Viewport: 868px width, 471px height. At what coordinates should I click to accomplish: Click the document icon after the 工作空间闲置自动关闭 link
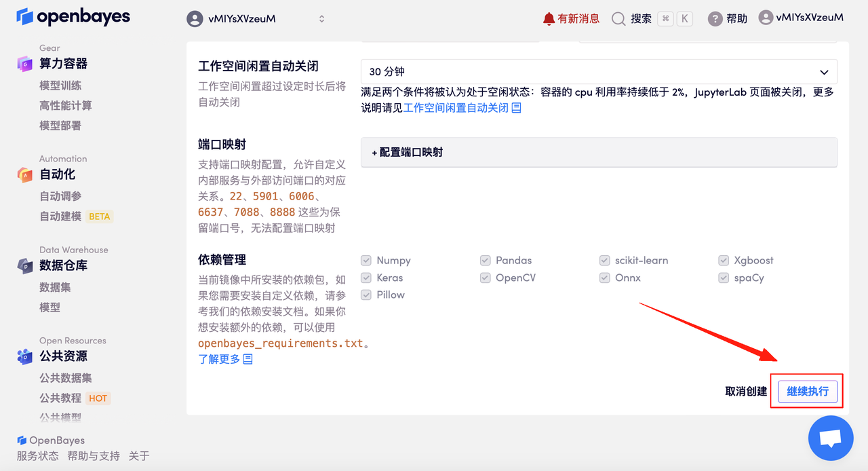coord(516,108)
